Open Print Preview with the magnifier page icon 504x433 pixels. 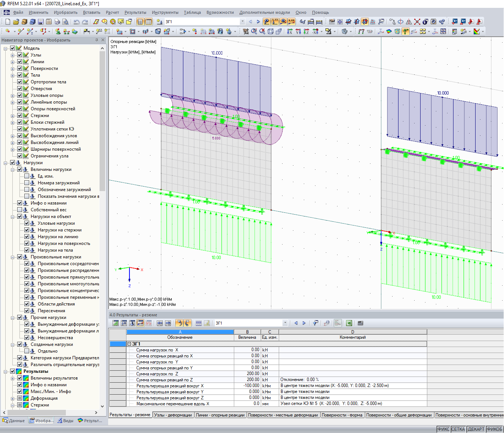(x=65, y=22)
